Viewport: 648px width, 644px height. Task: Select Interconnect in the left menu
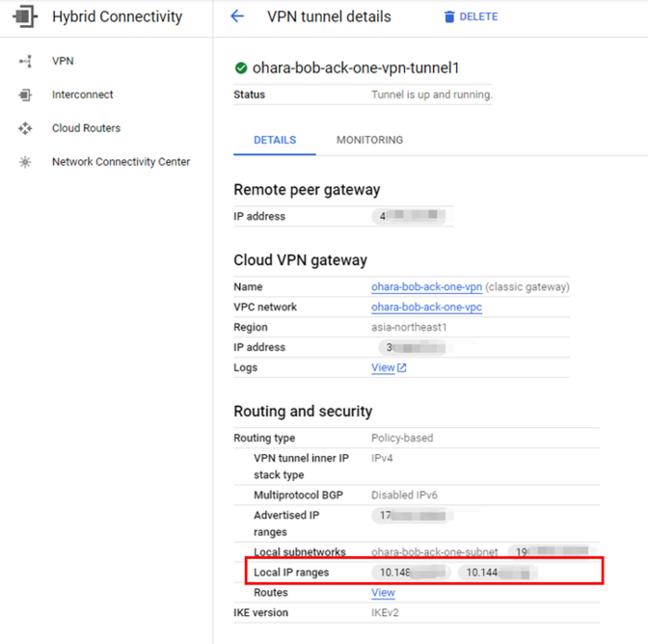coord(82,95)
